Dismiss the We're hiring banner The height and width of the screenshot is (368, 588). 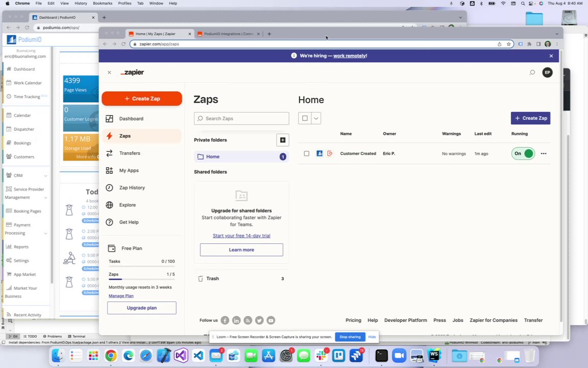point(551,56)
